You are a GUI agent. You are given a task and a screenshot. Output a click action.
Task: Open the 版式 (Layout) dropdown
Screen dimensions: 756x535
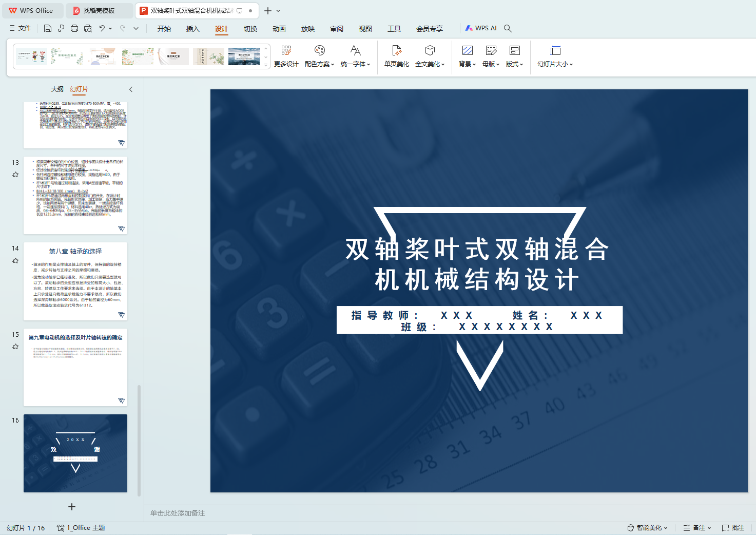[x=514, y=56]
